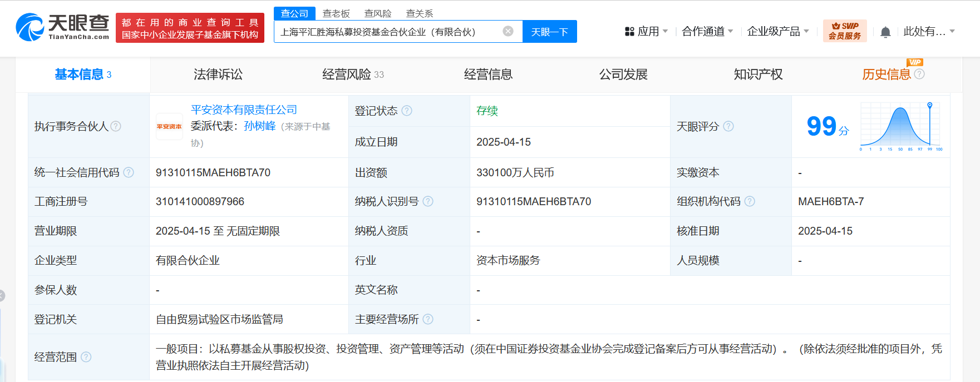Click the apps grid icon

tap(629, 32)
